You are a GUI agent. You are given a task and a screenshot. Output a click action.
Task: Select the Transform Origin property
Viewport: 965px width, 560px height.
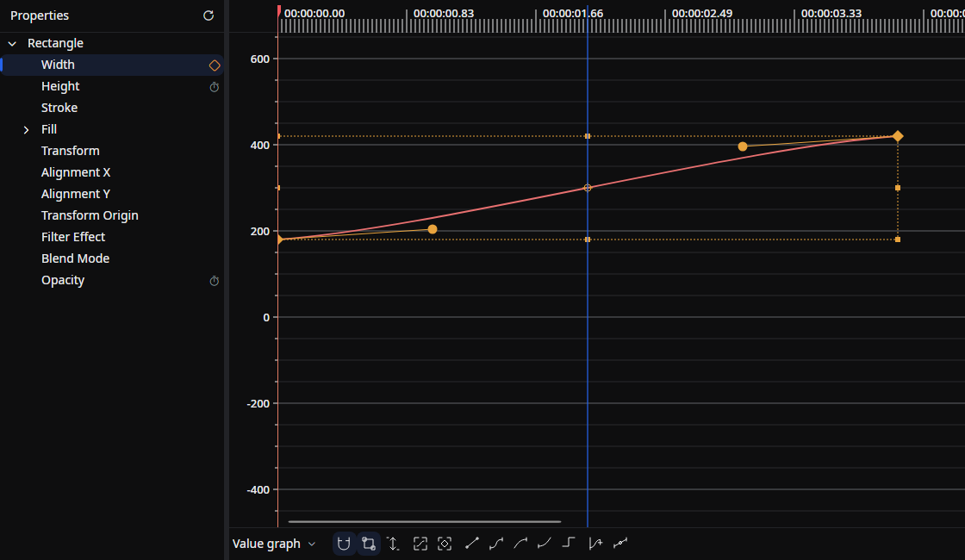(90, 215)
